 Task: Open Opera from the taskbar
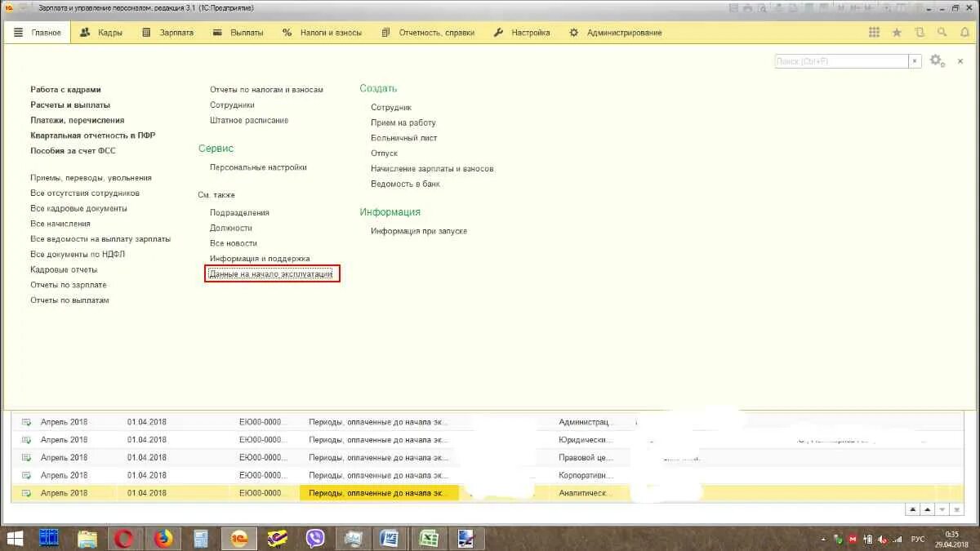click(125, 538)
